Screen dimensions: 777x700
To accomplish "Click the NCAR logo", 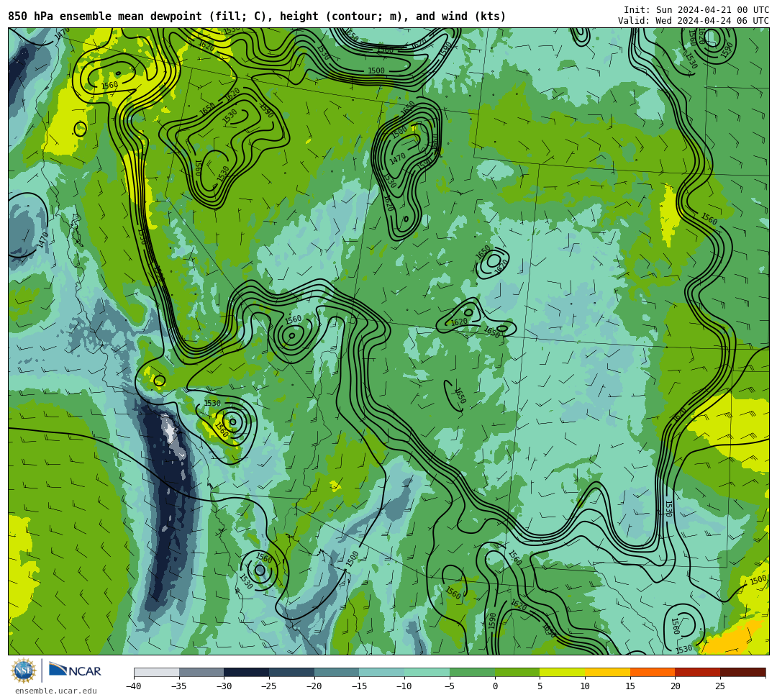I will tap(75, 671).
